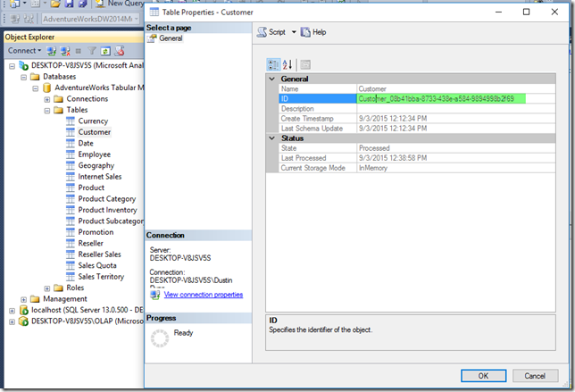The height and width of the screenshot is (392, 575).
Task: Open the Connect dropdown in Object Explorer
Action: click(x=24, y=51)
